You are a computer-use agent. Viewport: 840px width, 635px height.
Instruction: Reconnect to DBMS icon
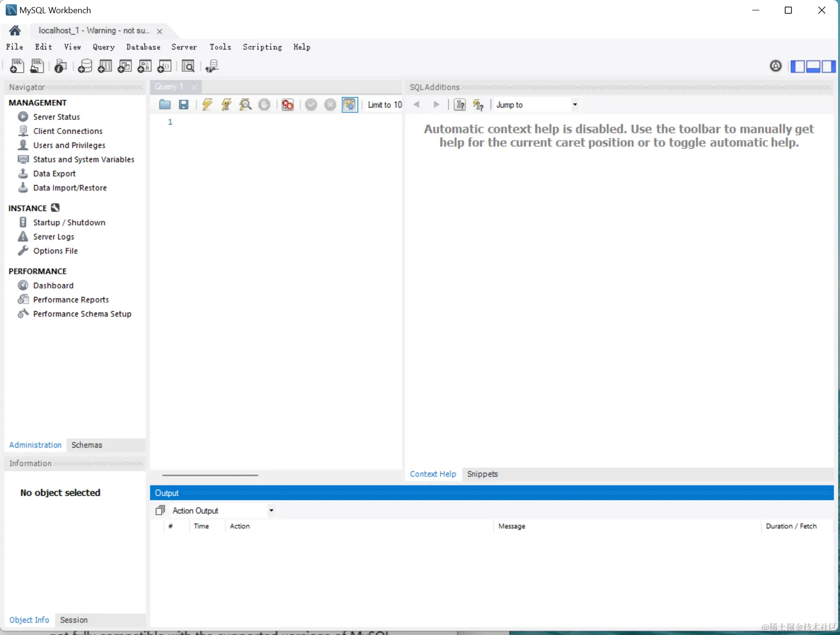[212, 66]
